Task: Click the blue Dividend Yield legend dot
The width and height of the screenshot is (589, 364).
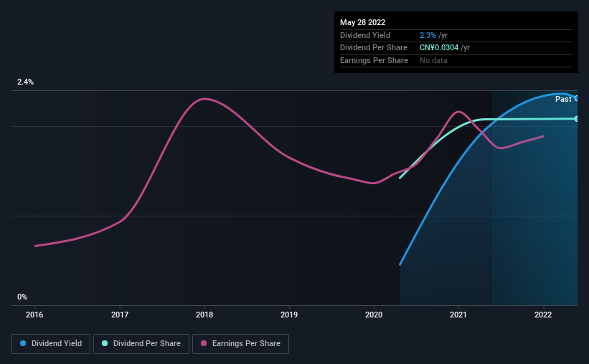Action: [23, 343]
